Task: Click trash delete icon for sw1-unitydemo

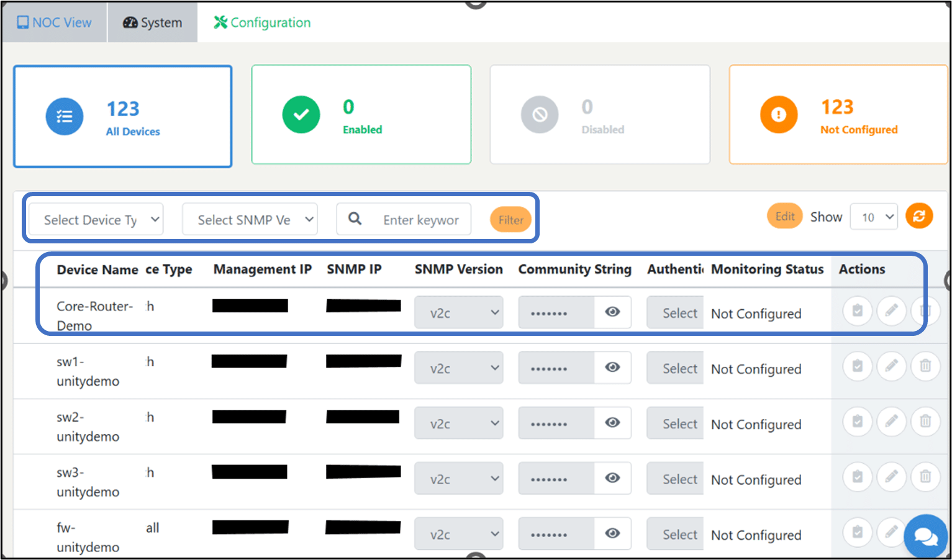Action: (x=925, y=366)
